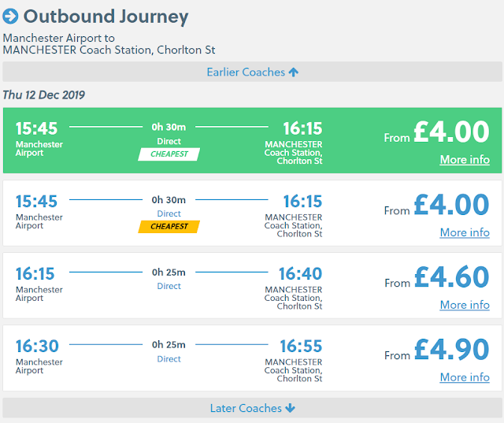The height and width of the screenshot is (423, 504).
Task: Open More info for highlighted £4.00 coach
Action: [x=465, y=159]
